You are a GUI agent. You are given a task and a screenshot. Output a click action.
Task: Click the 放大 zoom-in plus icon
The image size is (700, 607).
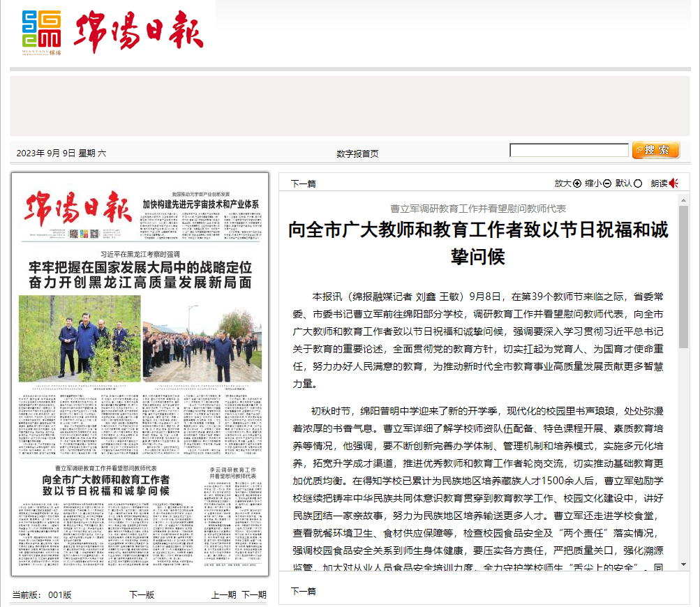pos(577,183)
